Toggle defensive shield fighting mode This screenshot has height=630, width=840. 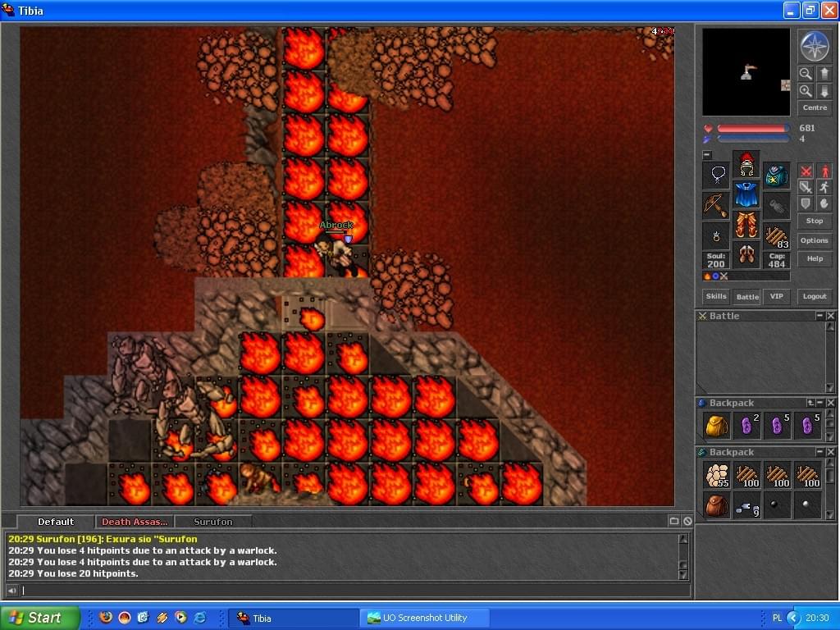click(806, 203)
